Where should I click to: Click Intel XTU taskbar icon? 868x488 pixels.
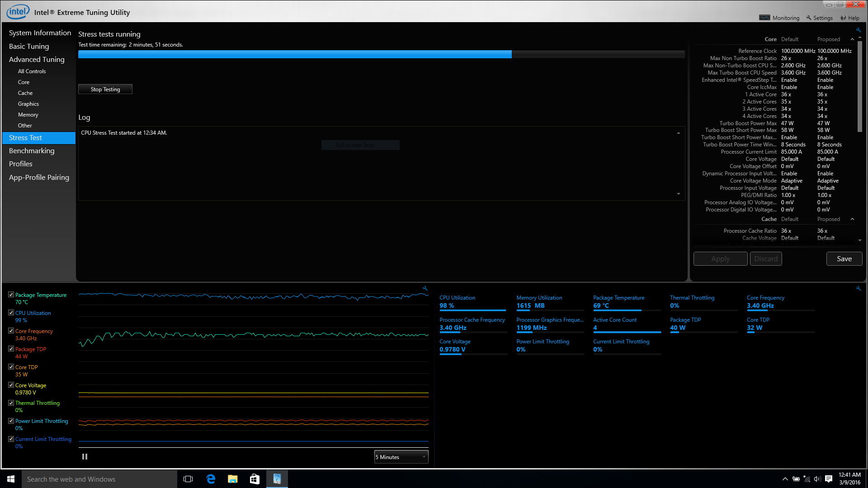point(277,479)
